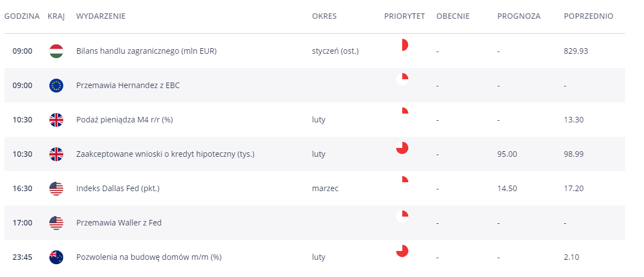This screenshot has width=644, height=277.
Task: Click US flag for Waller z Fed
Action: (56, 223)
